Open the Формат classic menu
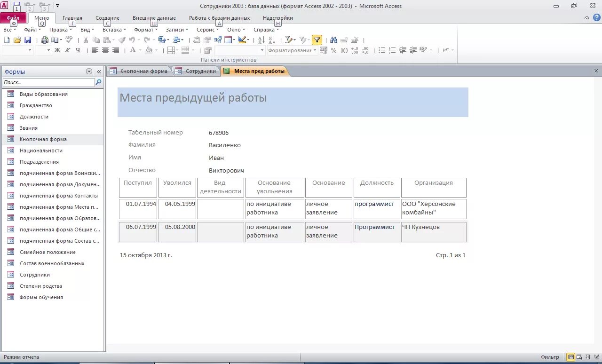This screenshot has height=364, width=602. 146,30
